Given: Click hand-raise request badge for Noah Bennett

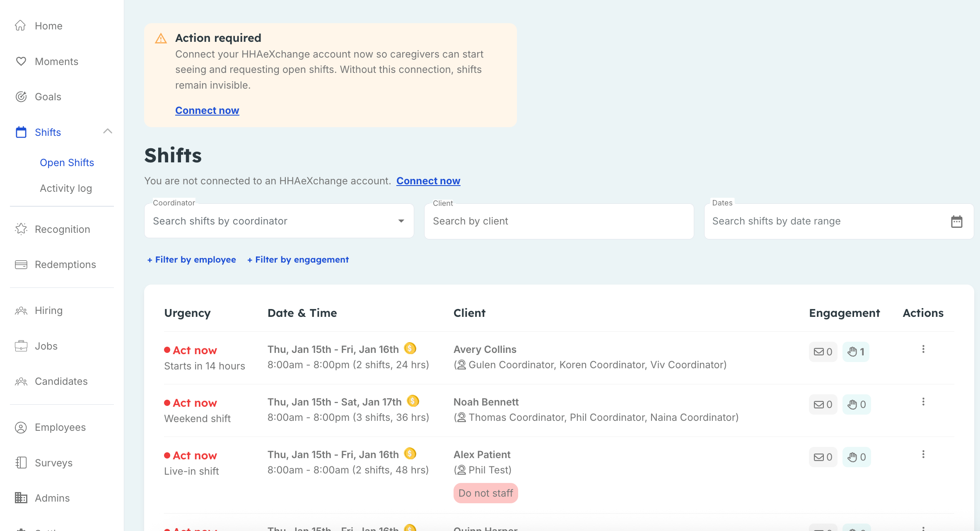Looking at the screenshot, I should 857,404.
